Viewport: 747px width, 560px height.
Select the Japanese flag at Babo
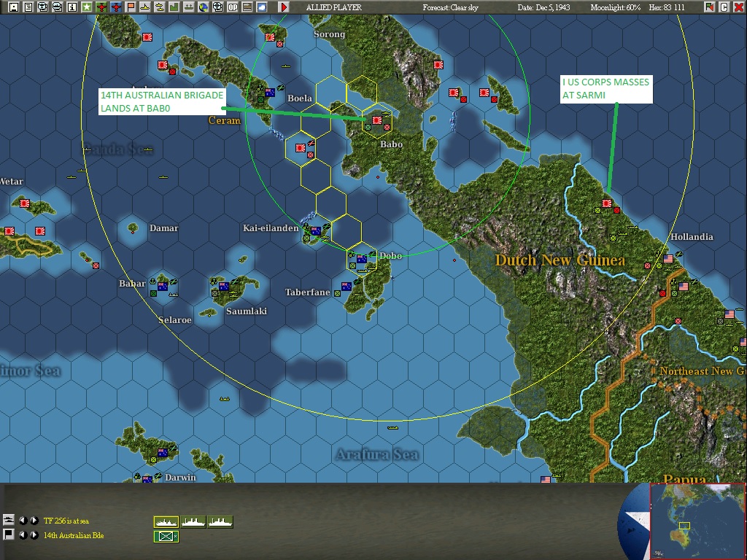[x=377, y=120]
